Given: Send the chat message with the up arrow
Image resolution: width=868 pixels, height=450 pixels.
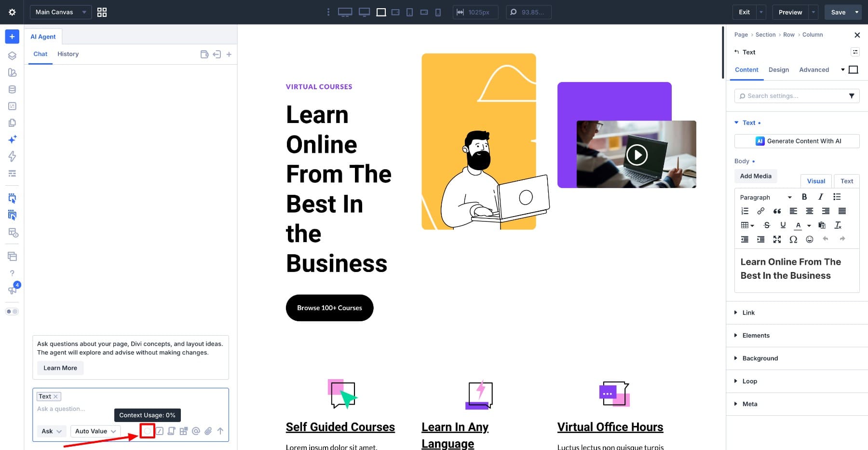Looking at the screenshot, I should click(x=220, y=431).
